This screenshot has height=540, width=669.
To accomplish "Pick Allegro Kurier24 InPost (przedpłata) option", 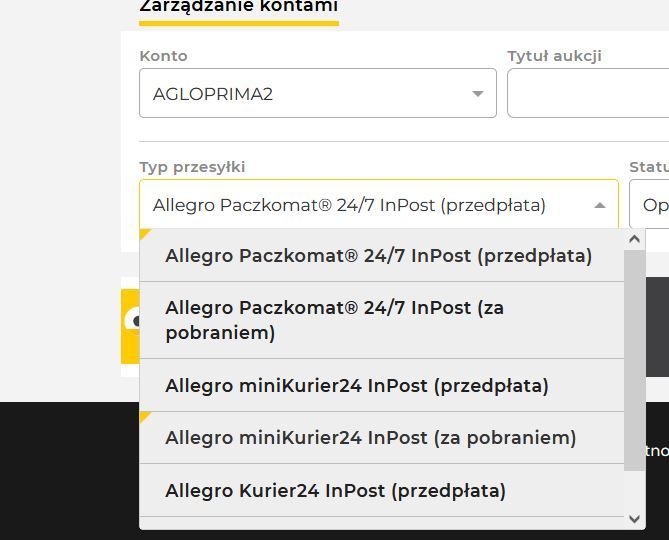I will click(382, 491).
